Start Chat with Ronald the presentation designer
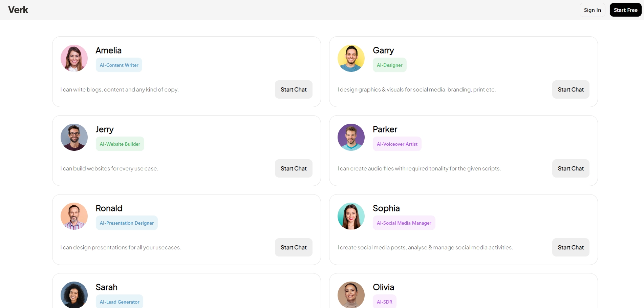 pos(294,247)
